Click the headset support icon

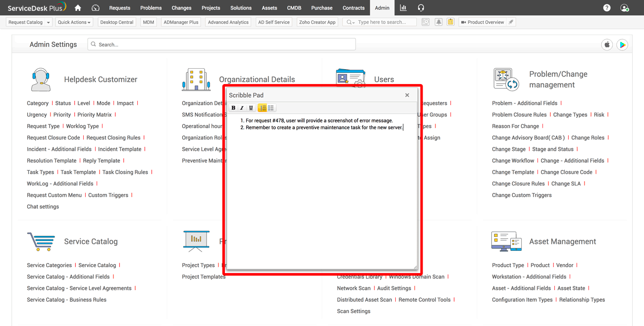pos(421,8)
